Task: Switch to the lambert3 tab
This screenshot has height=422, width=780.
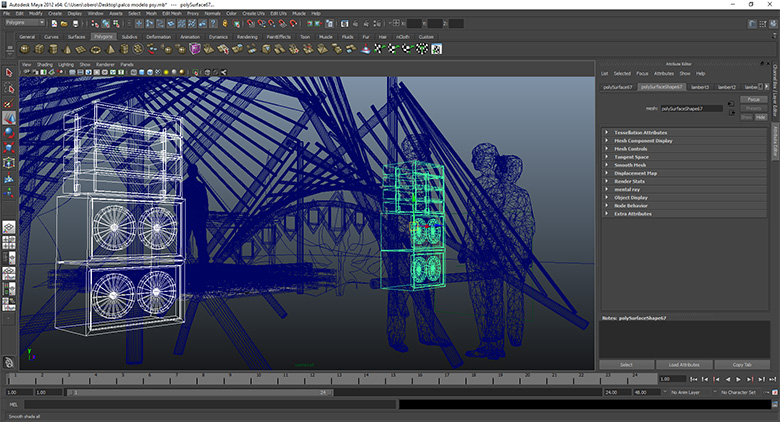Action: [700, 87]
